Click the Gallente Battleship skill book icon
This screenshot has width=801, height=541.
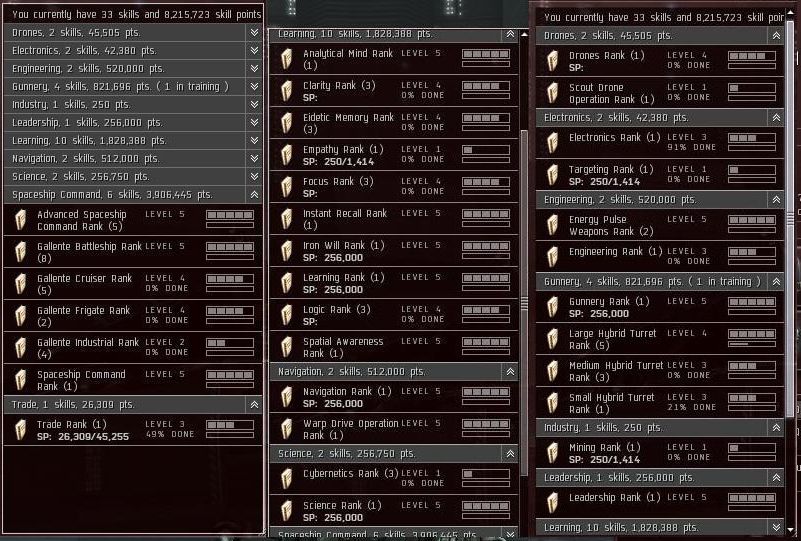[20, 252]
